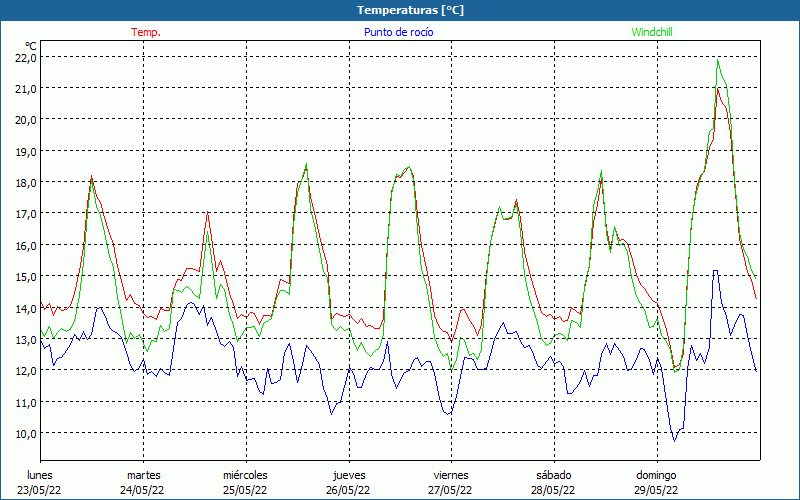Screen dimensions: 800x500
Task: Click the 17,0 y-axis value
Action: click(26, 214)
